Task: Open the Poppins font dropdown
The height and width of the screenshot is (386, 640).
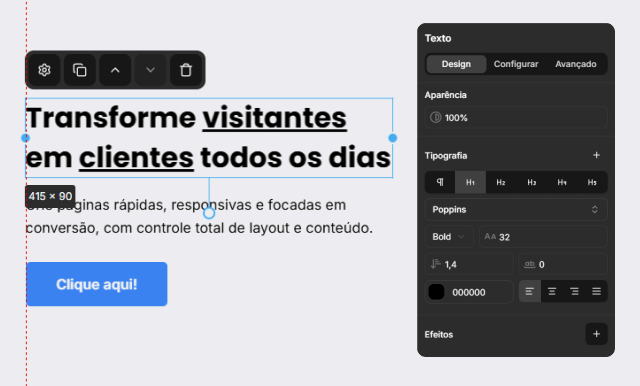Action: pyautogui.click(x=516, y=209)
